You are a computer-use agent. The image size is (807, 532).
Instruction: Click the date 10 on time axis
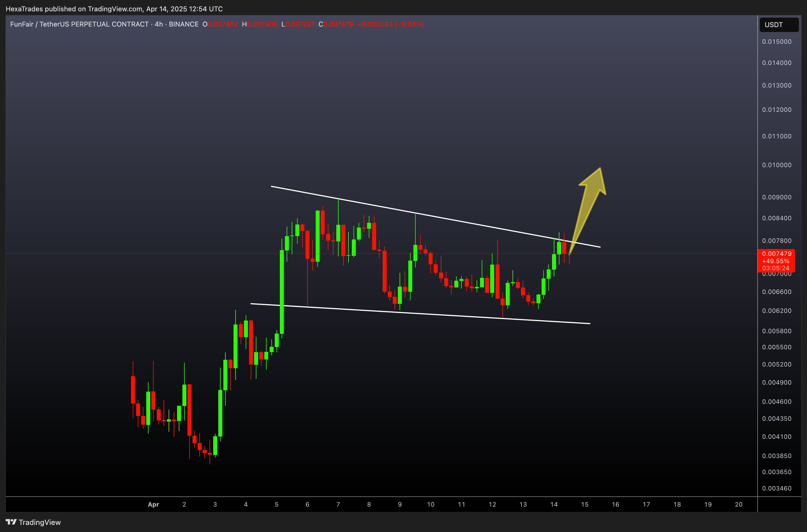coord(431,505)
